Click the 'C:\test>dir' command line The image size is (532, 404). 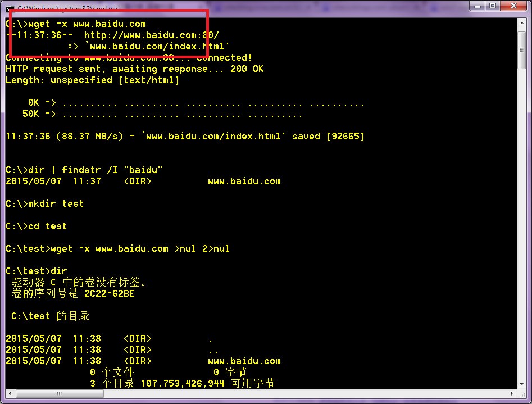click(37, 271)
